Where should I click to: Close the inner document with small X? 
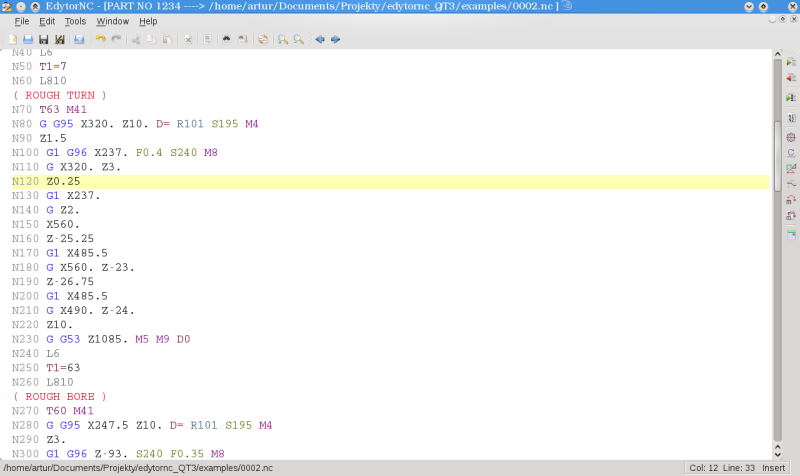(x=793, y=19)
